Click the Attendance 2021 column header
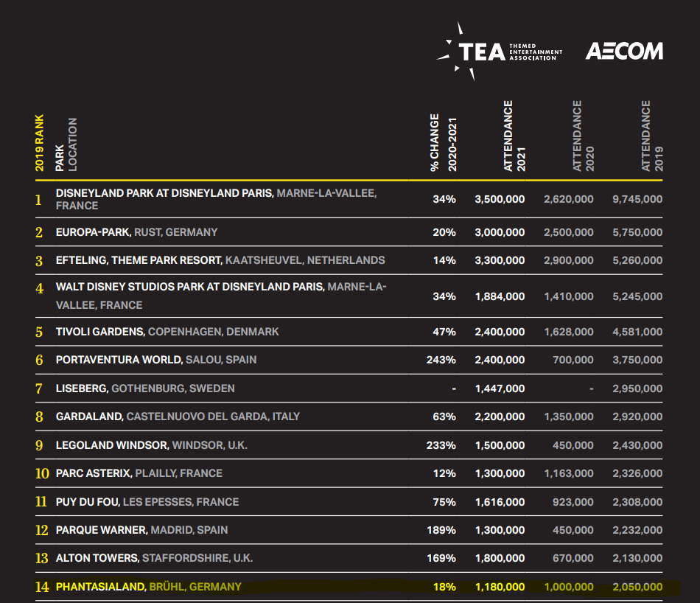This screenshot has width=700, height=603. point(514,136)
